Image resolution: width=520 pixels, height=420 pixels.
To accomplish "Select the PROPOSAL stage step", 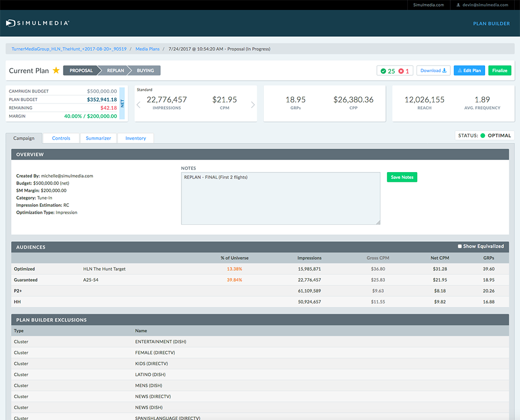I will (x=81, y=71).
